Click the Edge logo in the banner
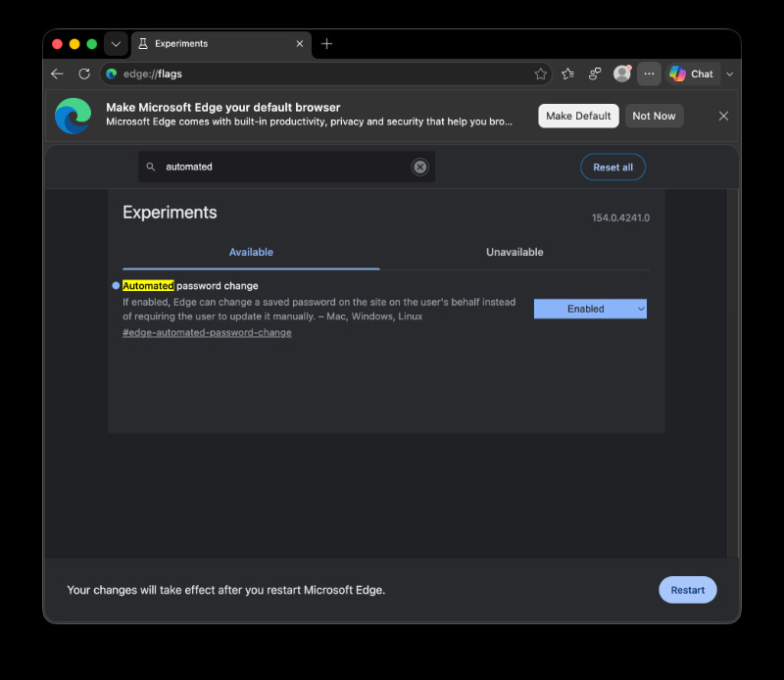The width and height of the screenshot is (784, 680). click(x=73, y=116)
